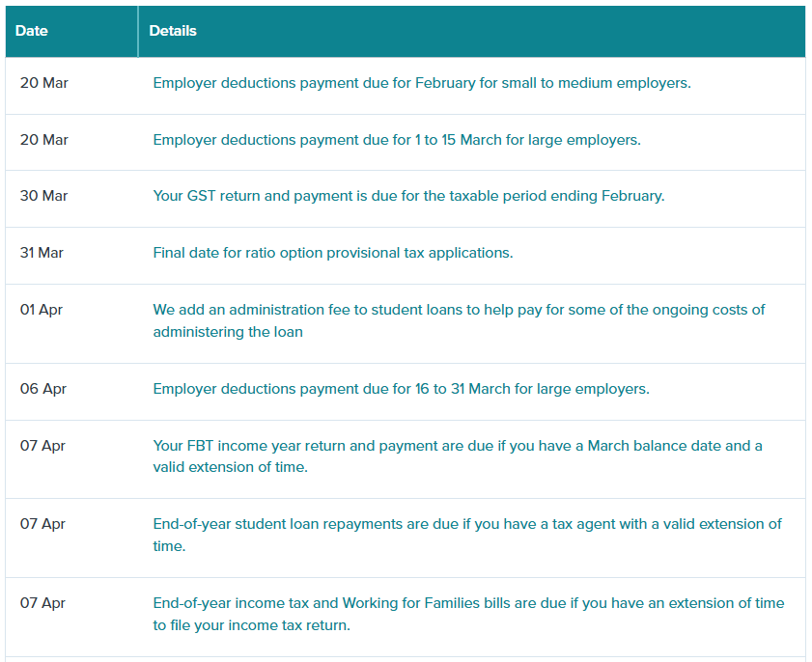Image resolution: width=812 pixels, height=662 pixels.
Task: Select the 01 Apr date cell
Action: tap(42, 310)
